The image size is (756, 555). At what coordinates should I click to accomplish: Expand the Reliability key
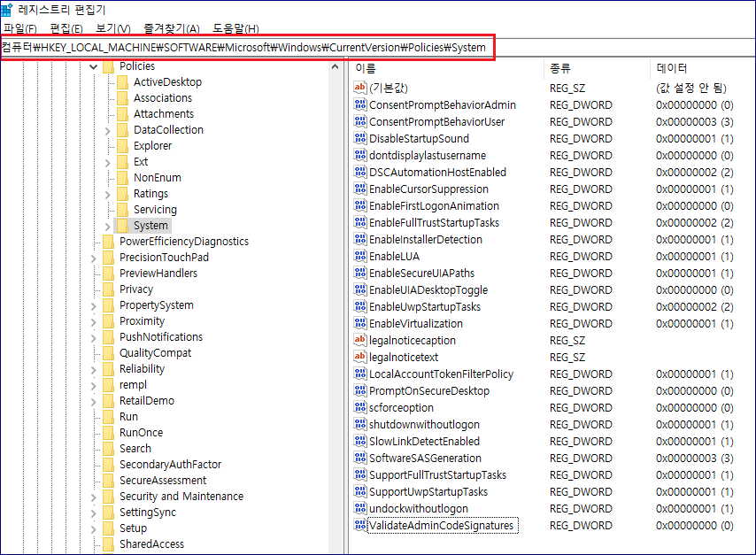click(x=94, y=369)
